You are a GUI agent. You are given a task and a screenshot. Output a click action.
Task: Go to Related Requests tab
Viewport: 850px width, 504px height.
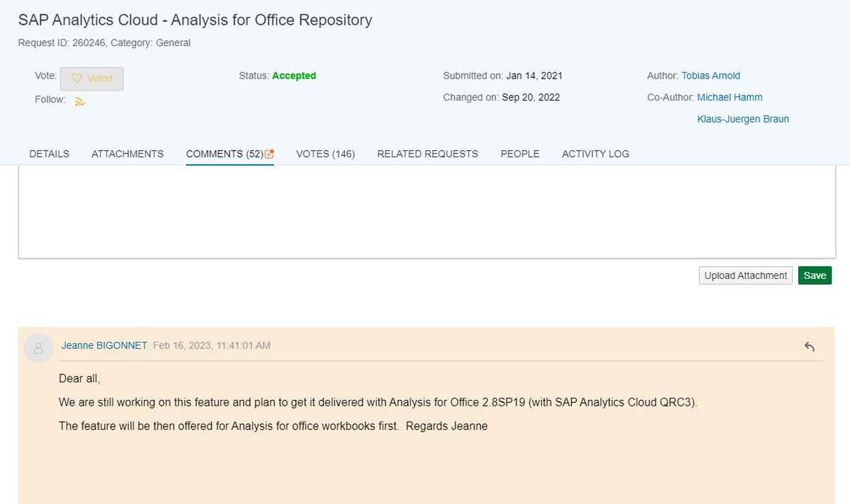(x=428, y=154)
